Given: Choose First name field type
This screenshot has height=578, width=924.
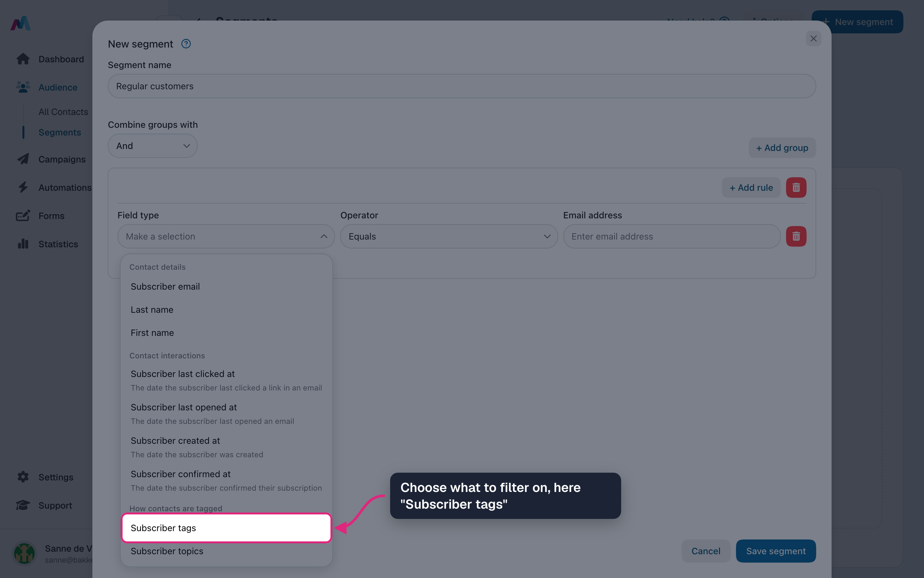Looking at the screenshot, I should (227, 333).
